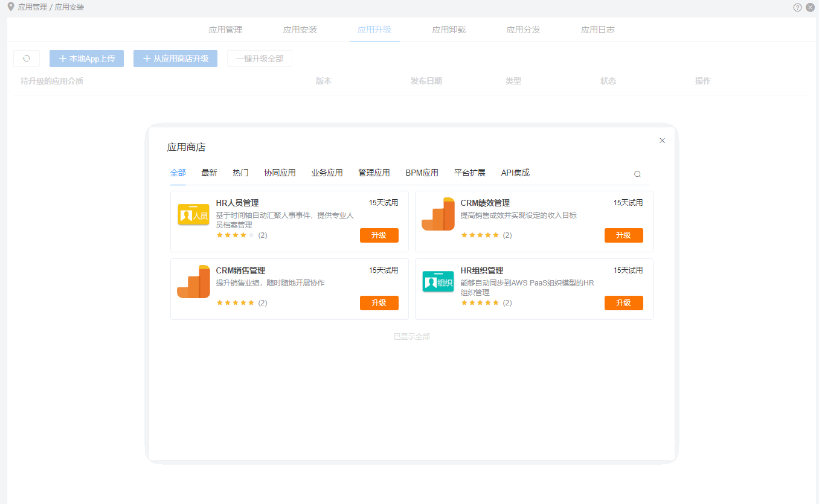
Task: Click the star rating of CRM销售管理
Action: [236, 303]
